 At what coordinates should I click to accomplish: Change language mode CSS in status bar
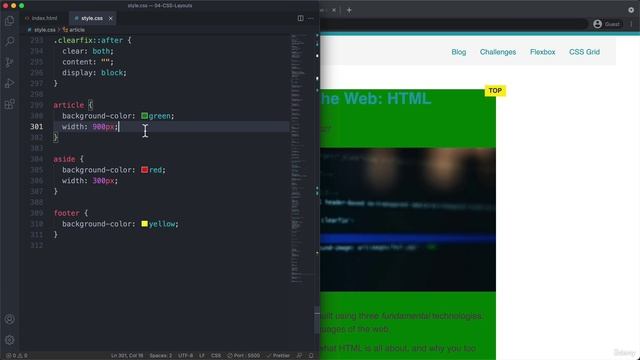pyautogui.click(x=216, y=356)
